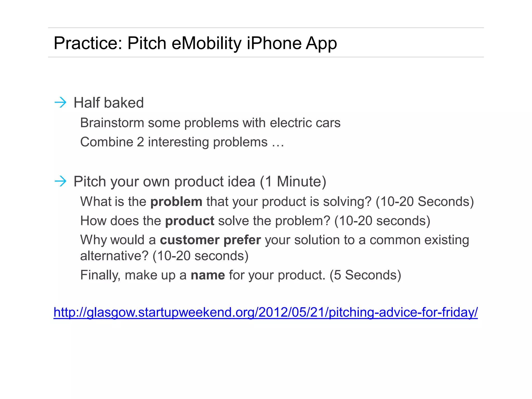This screenshot has width=532, height=399.
Task: Click the blue arrow beside Pitch your own product idea
Action: (x=61, y=181)
